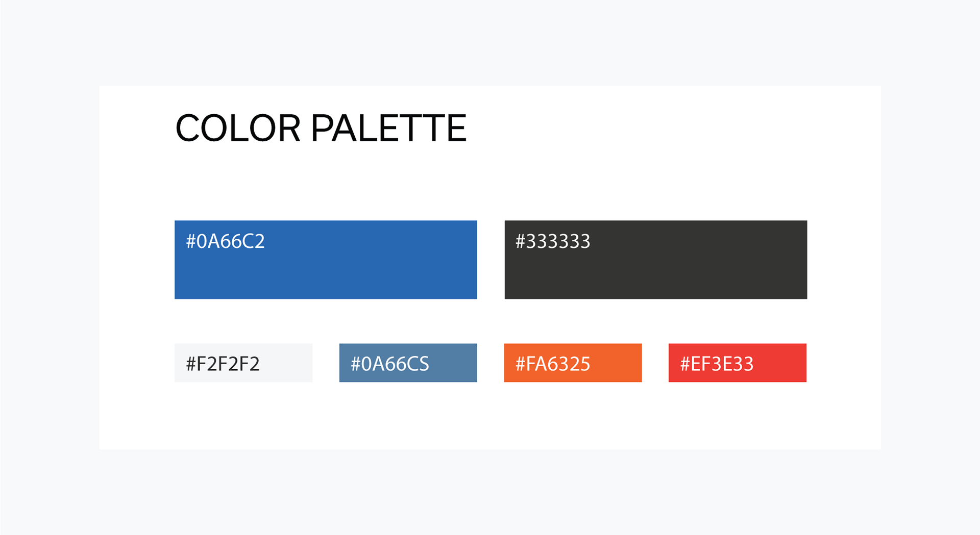Pick the light gray #F2F2F2 swatch

tap(243, 363)
